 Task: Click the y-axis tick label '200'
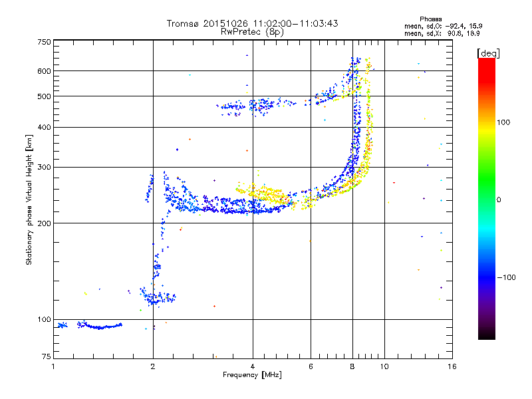pos(44,223)
